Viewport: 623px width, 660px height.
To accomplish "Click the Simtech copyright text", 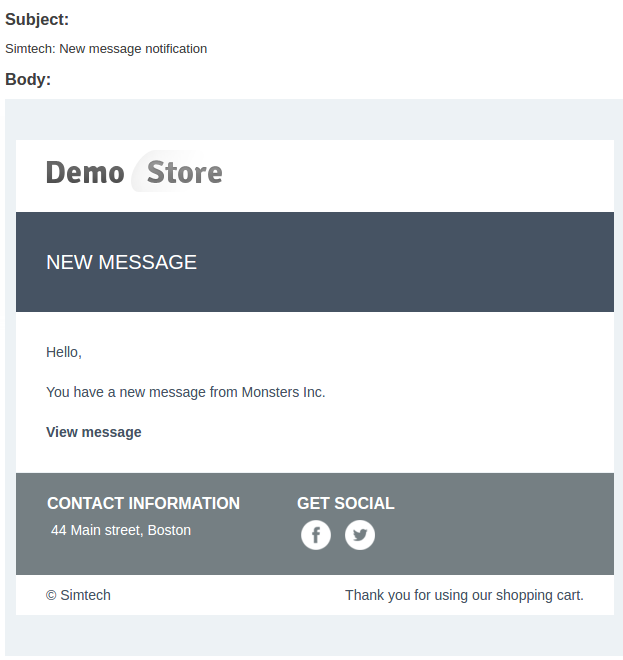I will coord(78,595).
